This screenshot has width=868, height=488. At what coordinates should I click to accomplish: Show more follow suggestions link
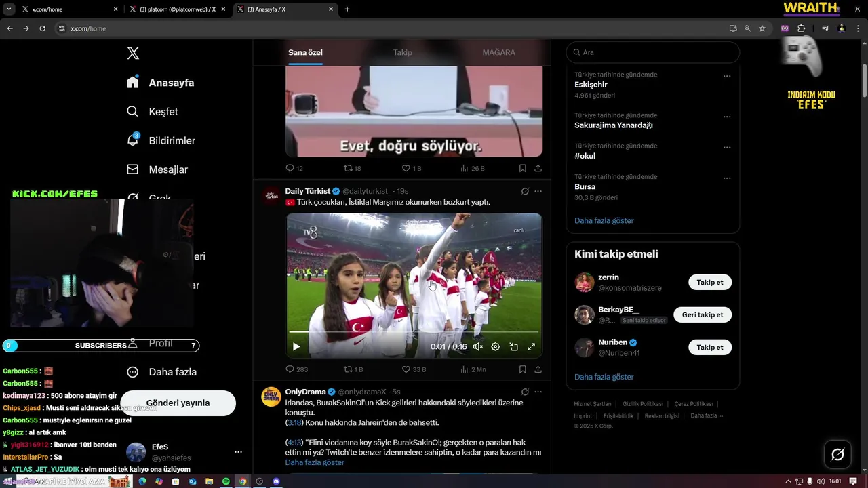[604, 377]
